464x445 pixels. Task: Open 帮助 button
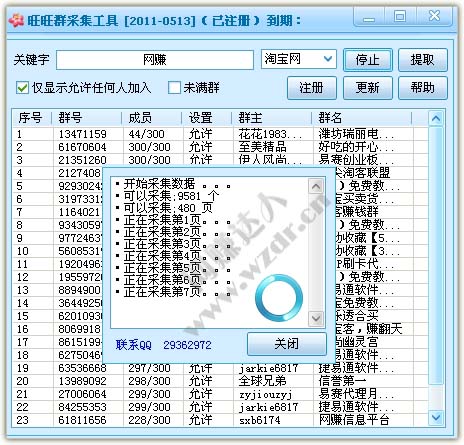pos(423,88)
